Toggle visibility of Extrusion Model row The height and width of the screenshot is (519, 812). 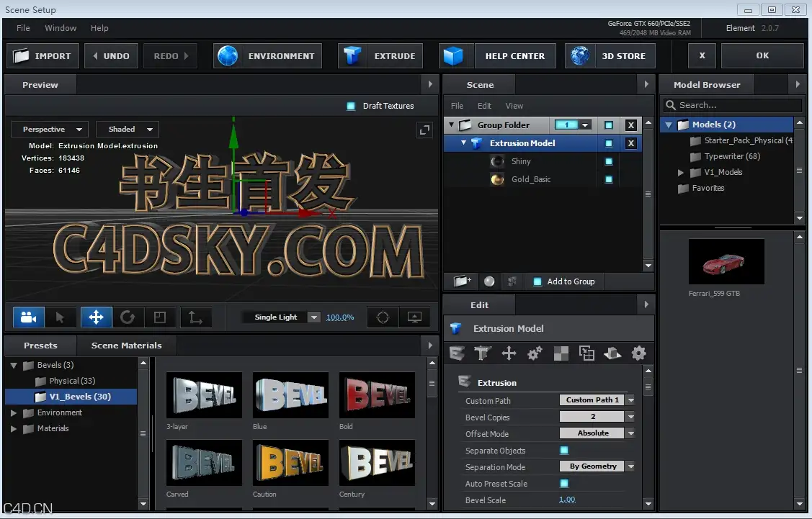pos(609,143)
